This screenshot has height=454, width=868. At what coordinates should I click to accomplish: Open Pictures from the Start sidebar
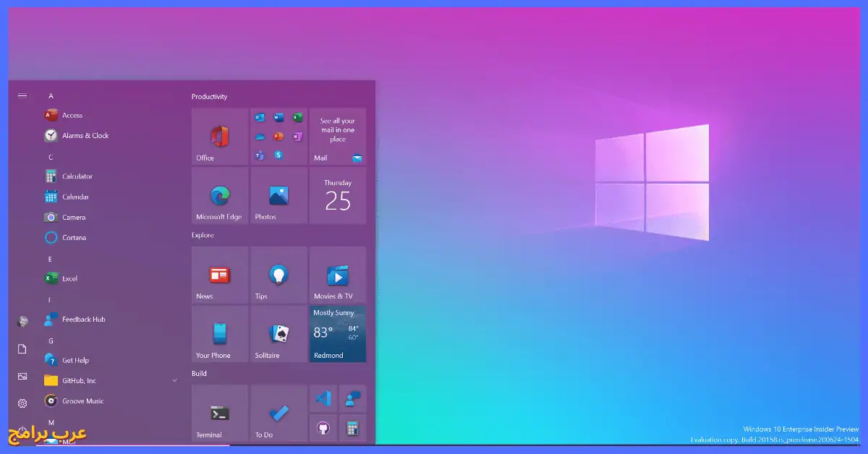pyautogui.click(x=22, y=377)
